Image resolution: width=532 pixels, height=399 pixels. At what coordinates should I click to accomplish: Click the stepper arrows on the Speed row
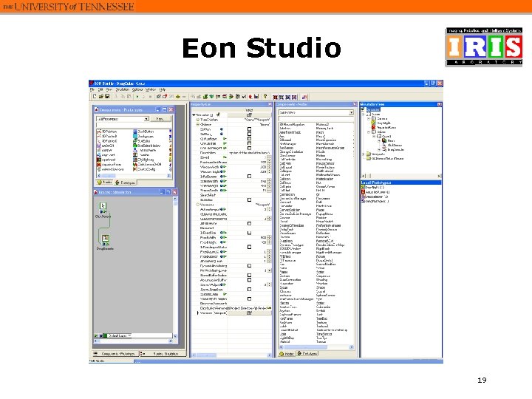point(269,157)
